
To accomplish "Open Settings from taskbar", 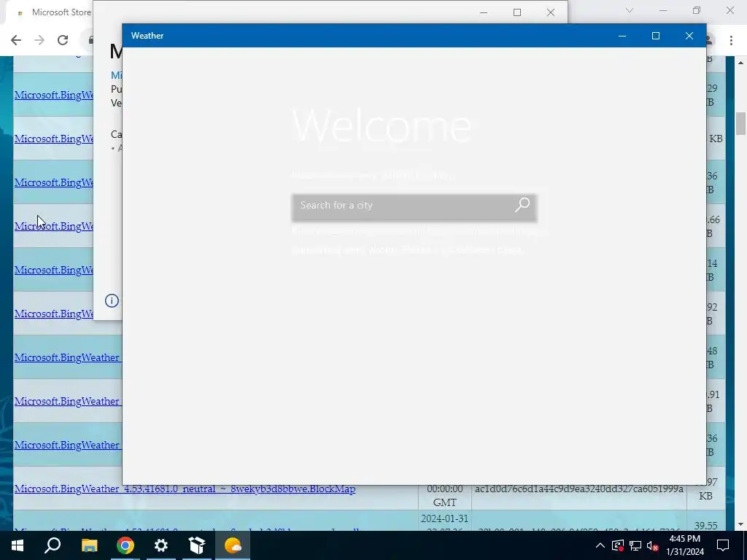I will point(161,545).
